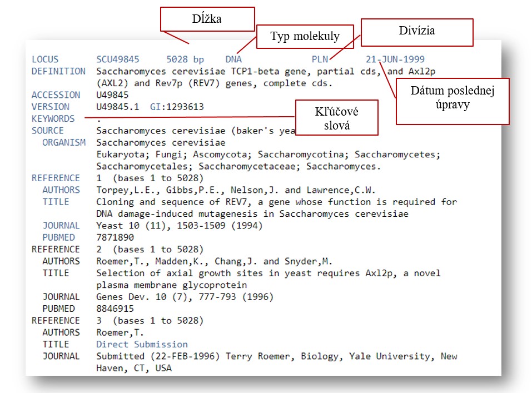
Task: Click organism name 'Saccharomyces cerevisiae' beside ORGANISM
Action: click(x=161, y=143)
